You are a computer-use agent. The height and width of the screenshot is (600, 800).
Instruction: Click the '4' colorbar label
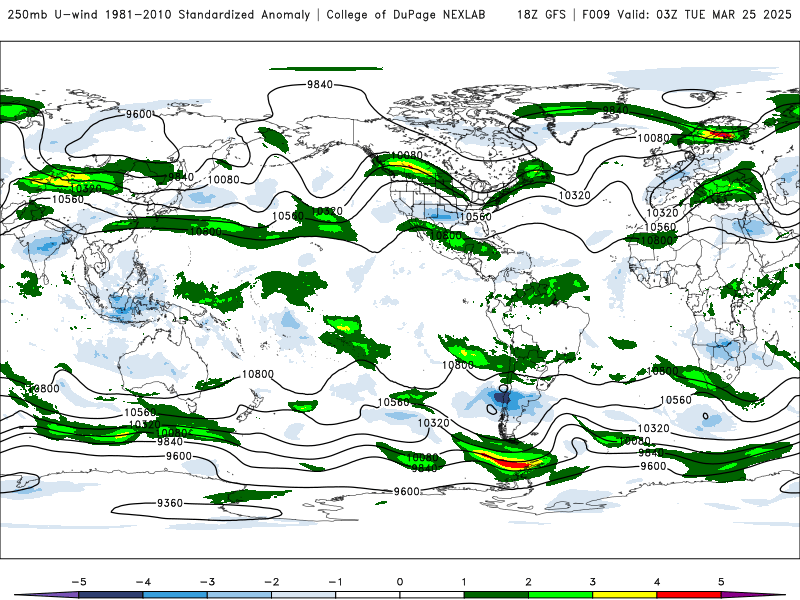point(657,582)
